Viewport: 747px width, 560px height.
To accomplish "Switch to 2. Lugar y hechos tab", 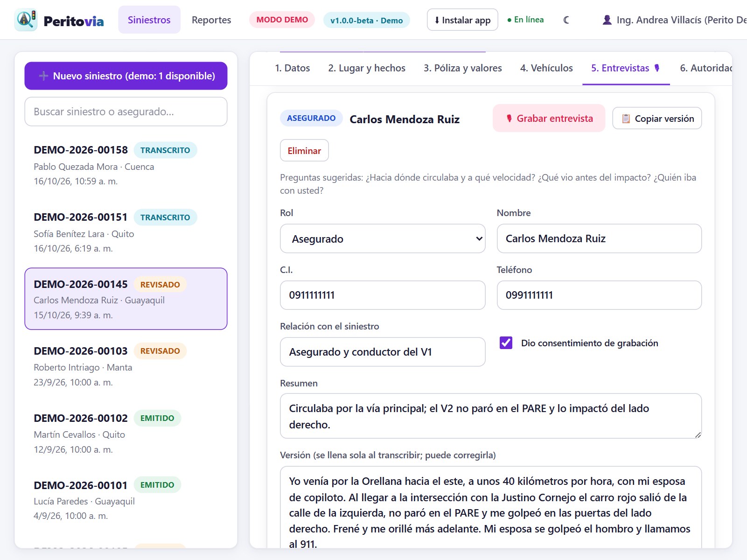I will pos(367,68).
